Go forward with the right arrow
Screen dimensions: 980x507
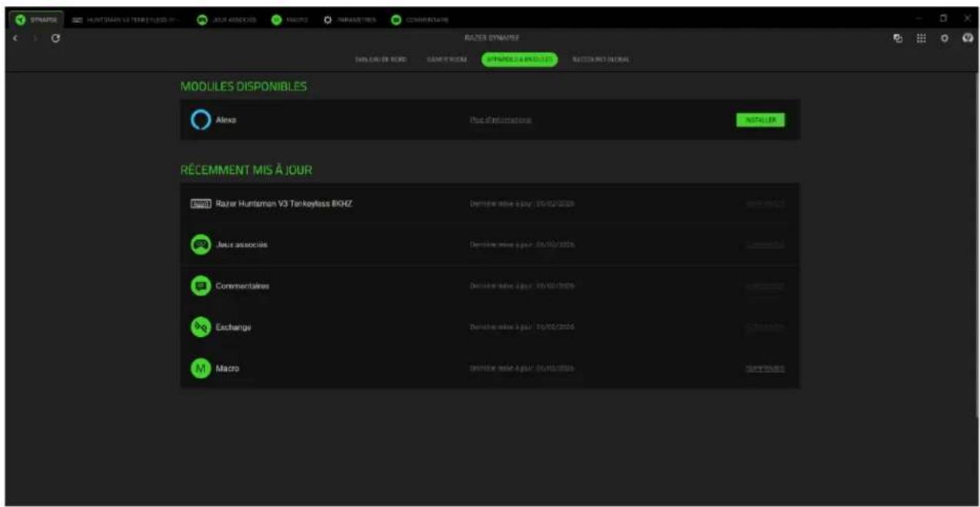(x=35, y=38)
